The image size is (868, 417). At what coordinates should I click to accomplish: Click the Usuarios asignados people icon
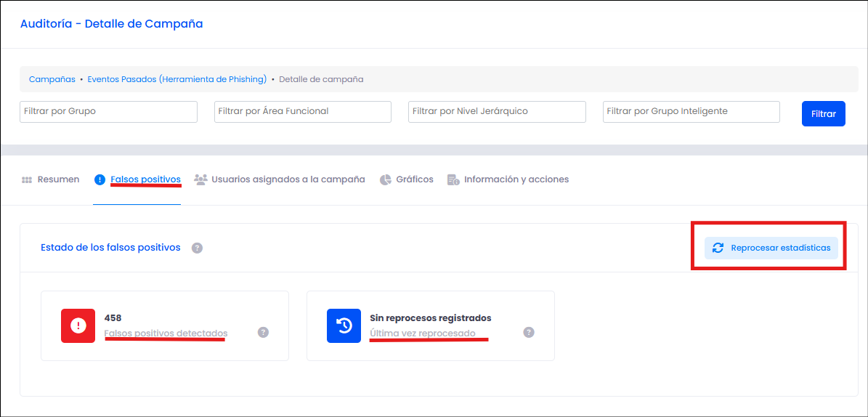[x=200, y=179]
